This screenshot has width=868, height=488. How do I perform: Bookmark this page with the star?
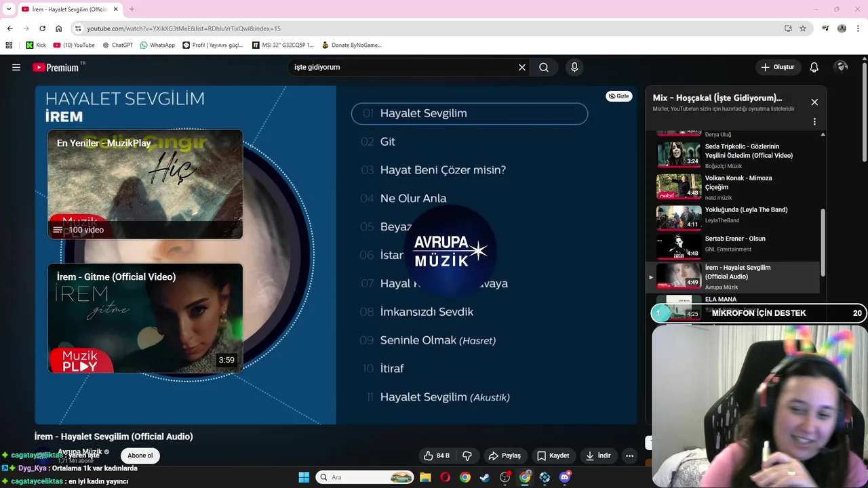pos(803,28)
